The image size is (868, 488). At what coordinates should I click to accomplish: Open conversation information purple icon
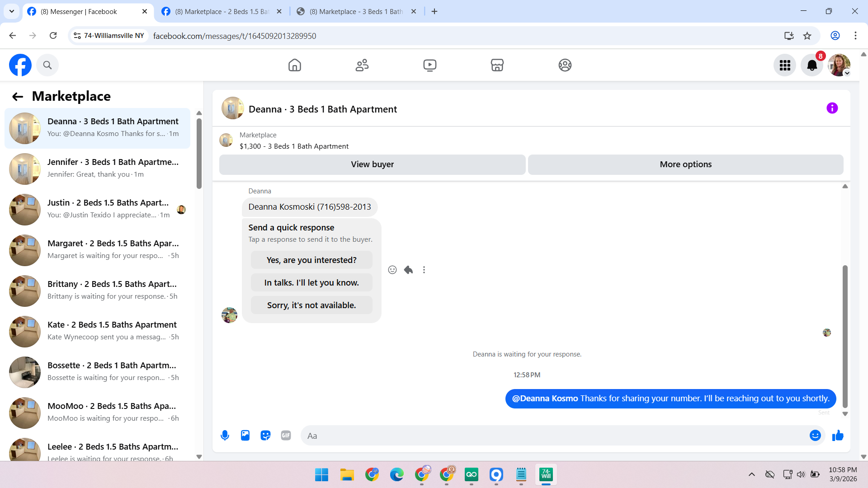click(832, 108)
